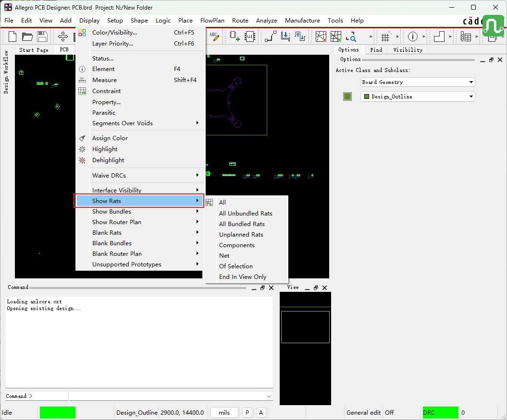This screenshot has width=507, height=420.
Task: Click the Constraint grid icon in menu
Action: [82, 91]
